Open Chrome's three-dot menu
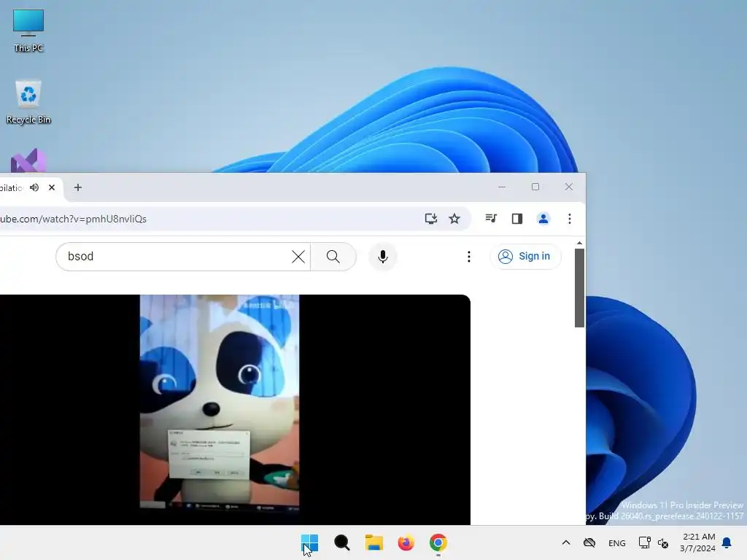This screenshot has height=560, width=747. click(x=569, y=219)
